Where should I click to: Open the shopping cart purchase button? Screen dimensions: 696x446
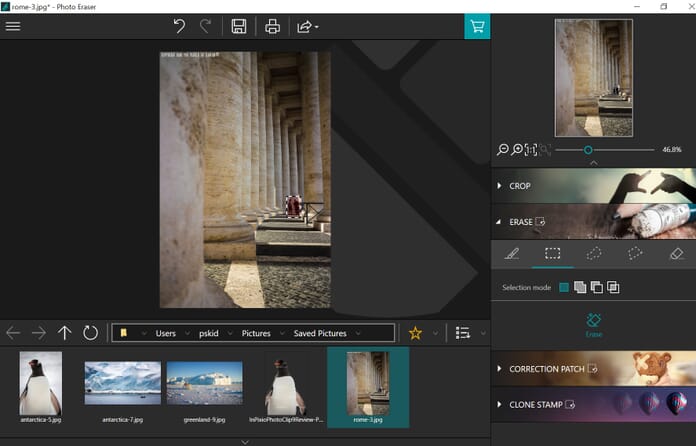click(477, 26)
